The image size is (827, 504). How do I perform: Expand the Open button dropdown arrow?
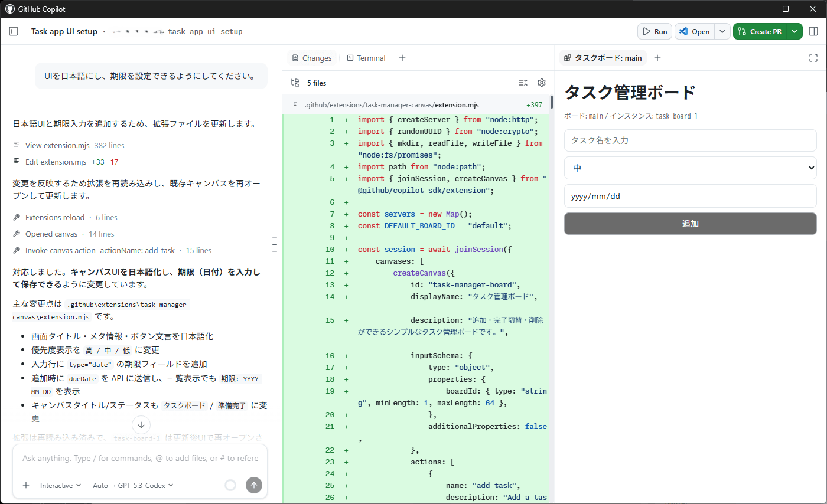[722, 31]
